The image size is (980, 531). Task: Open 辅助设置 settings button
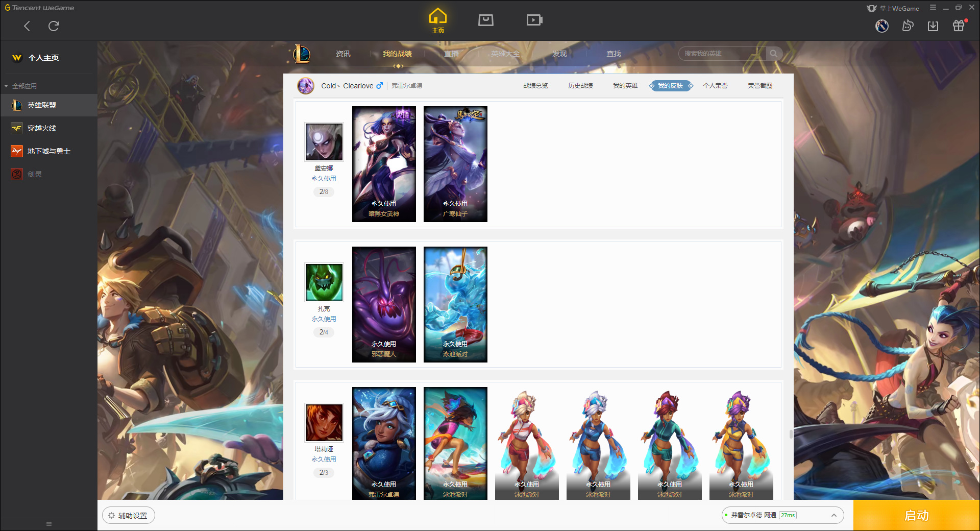[129, 515]
